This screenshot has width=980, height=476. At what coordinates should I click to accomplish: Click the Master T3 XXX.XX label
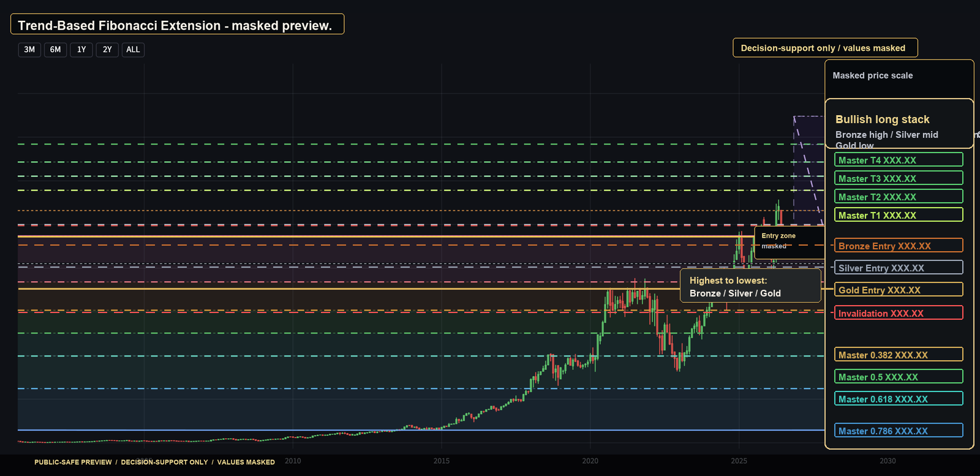coord(899,178)
